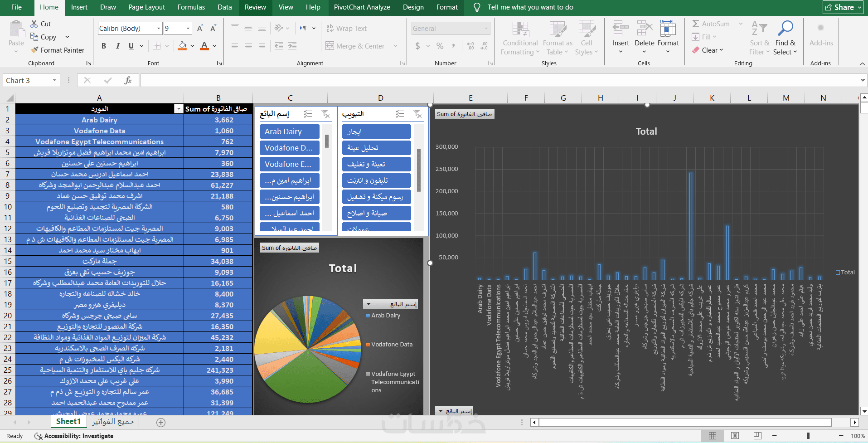
Task: Click the Paste clipboard icon
Action: coord(16,29)
